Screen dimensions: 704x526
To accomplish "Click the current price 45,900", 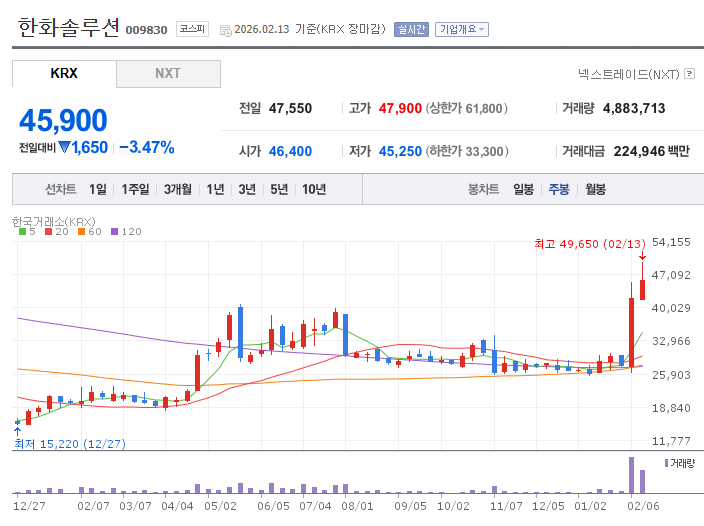I will [x=63, y=121].
